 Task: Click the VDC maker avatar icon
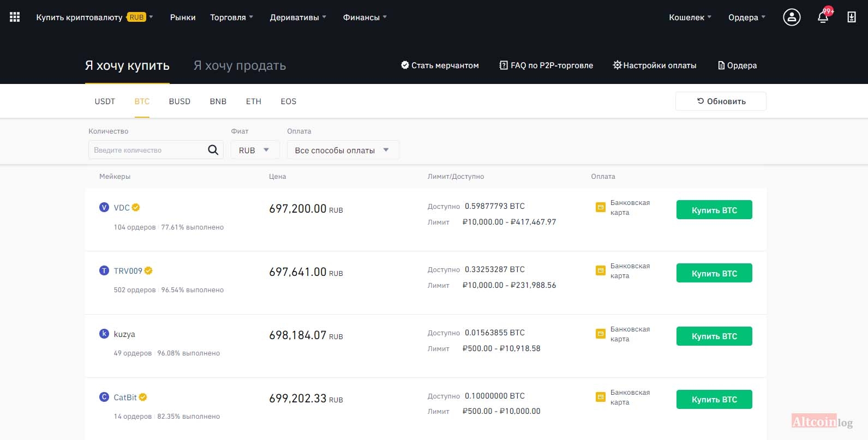point(104,207)
